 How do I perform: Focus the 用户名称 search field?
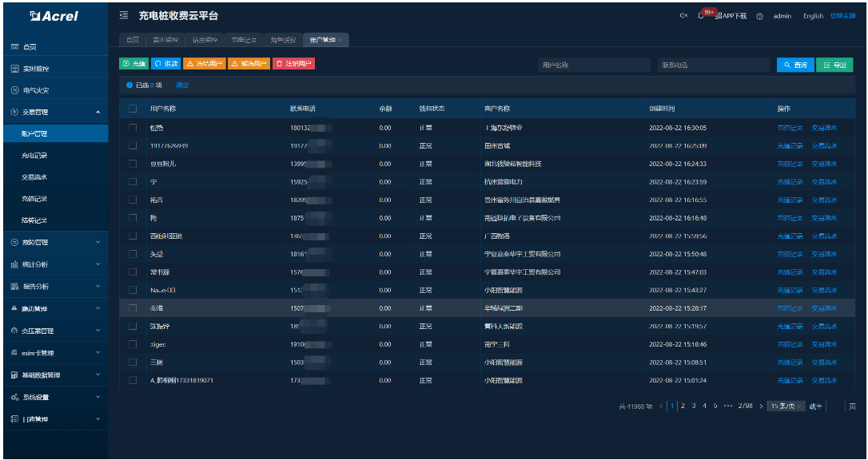pos(594,65)
